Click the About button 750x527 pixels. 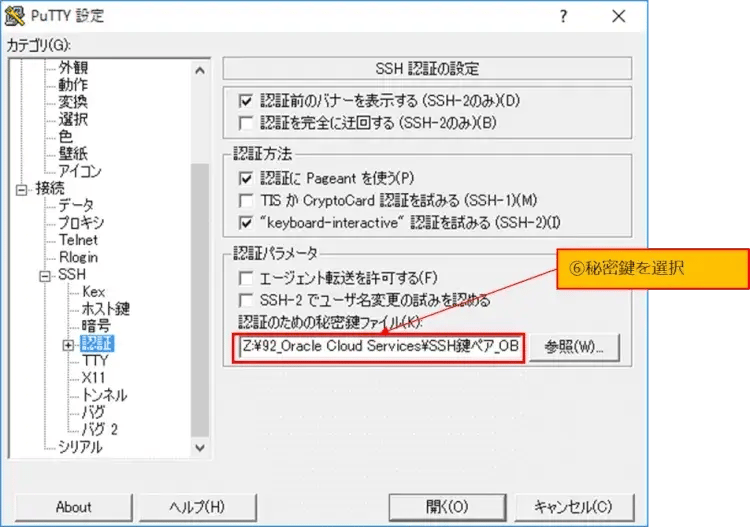pos(73,507)
